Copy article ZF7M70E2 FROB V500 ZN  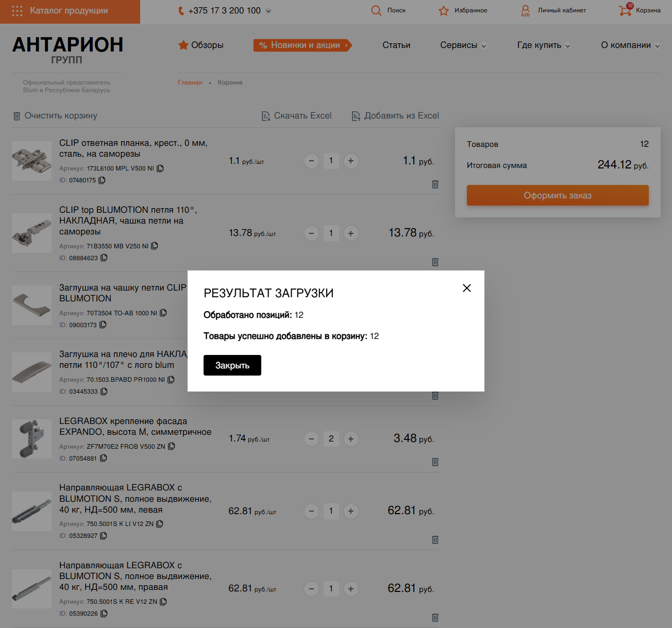tap(172, 446)
